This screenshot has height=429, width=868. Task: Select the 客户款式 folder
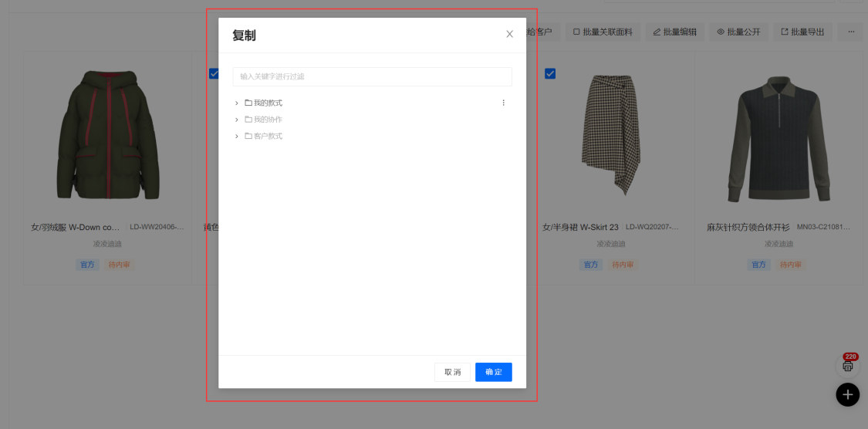268,136
